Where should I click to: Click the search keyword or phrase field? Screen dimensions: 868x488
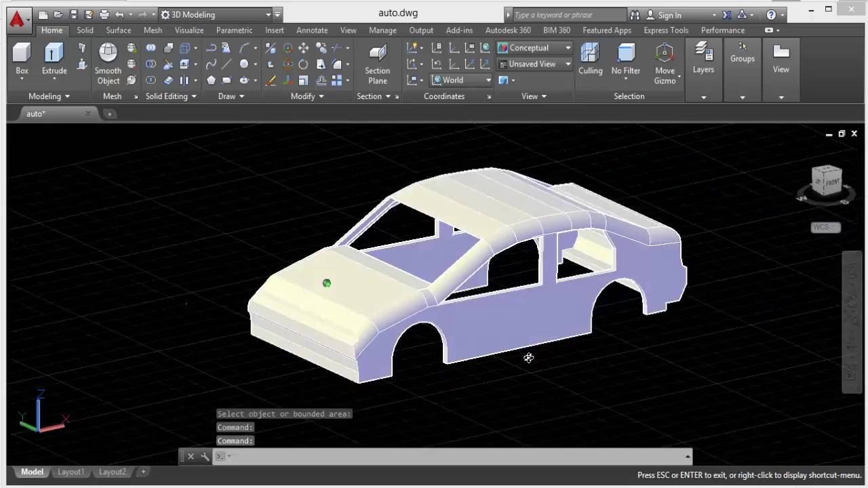[x=568, y=15]
